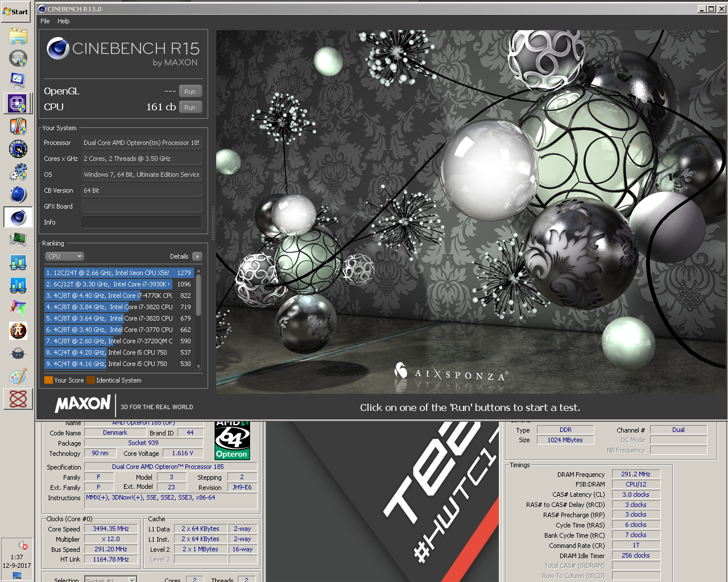The image size is (728, 582).
Task: Open the steering wheel icon in taskbar
Action: click(18, 58)
